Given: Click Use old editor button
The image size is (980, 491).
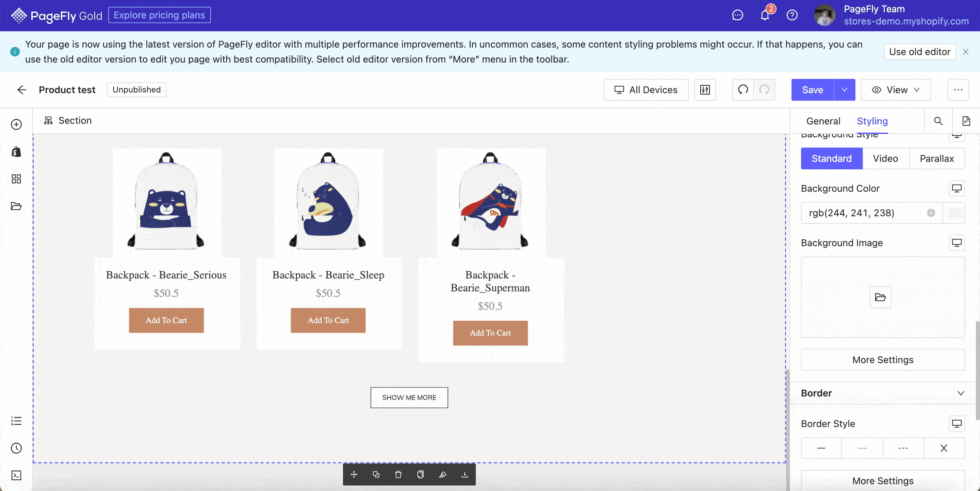Looking at the screenshot, I should tap(919, 52).
